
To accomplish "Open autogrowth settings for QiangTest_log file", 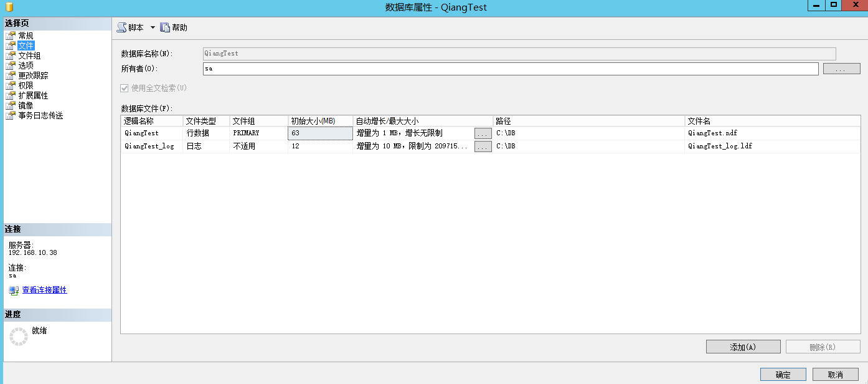I will pyautogui.click(x=483, y=146).
